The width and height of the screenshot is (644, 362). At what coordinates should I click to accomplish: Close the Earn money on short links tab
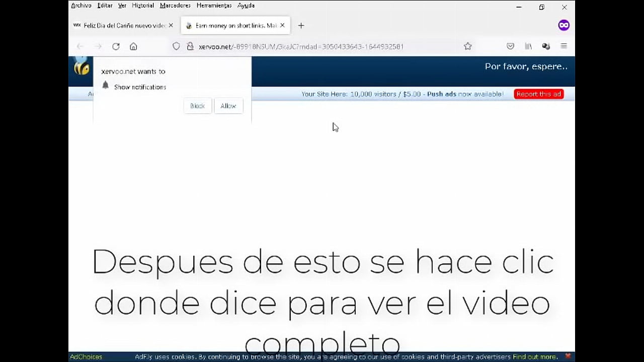click(282, 26)
